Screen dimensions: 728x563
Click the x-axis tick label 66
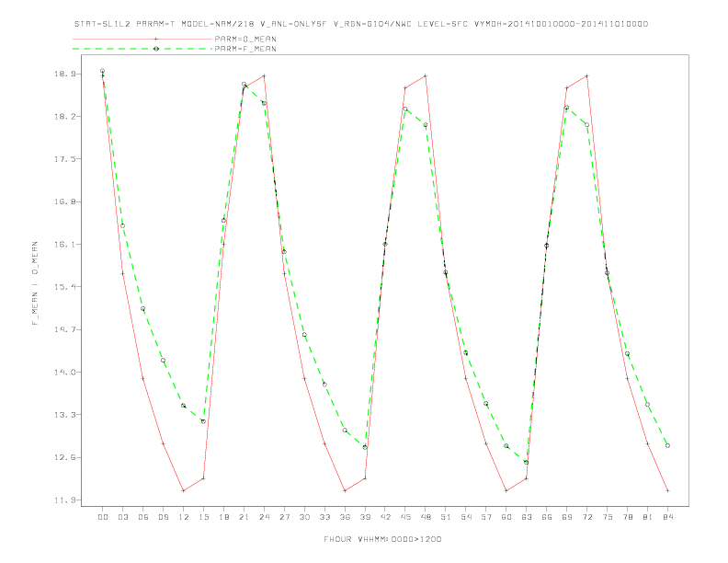[x=547, y=517]
